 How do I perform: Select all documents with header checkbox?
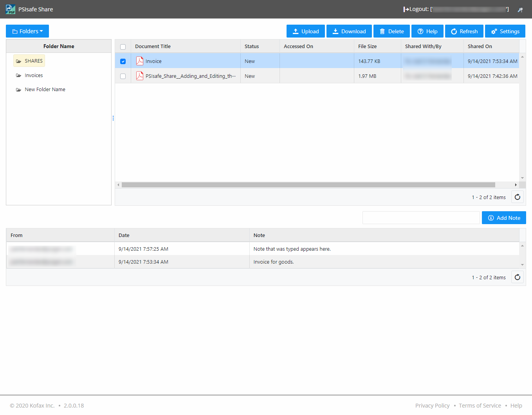(x=123, y=47)
